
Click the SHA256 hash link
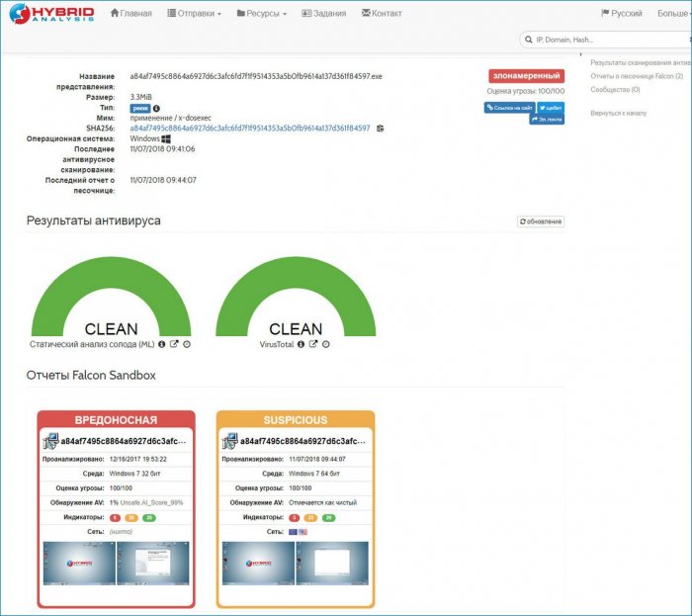[x=250, y=129]
